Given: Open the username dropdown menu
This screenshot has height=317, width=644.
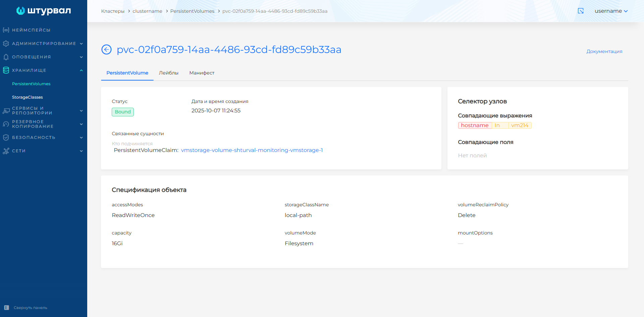Looking at the screenshot, I should coord(611,11).
